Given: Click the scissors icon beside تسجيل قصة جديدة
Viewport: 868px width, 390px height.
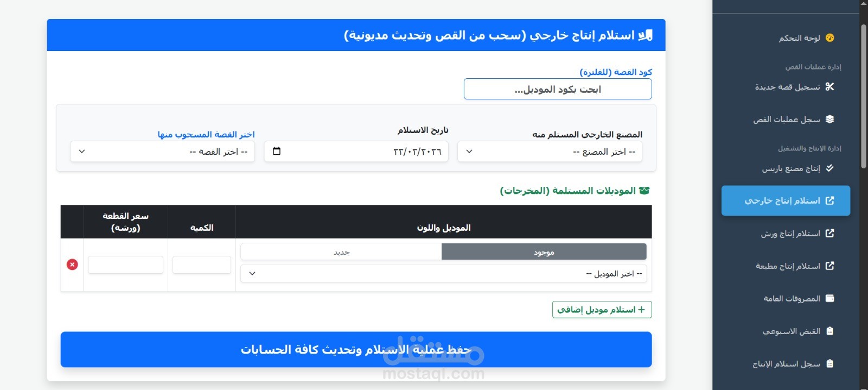Looking at the screenshot, I should click(x=829, y=87).
